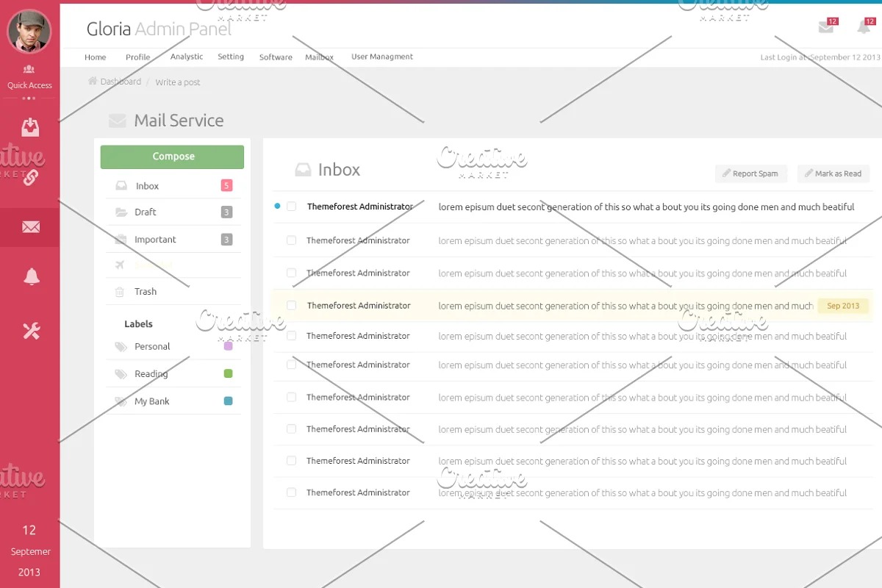Click the top-right mail icon with badge
This screenshot has height=588, width=882.
pyautogui.click(x=826, y=27)
